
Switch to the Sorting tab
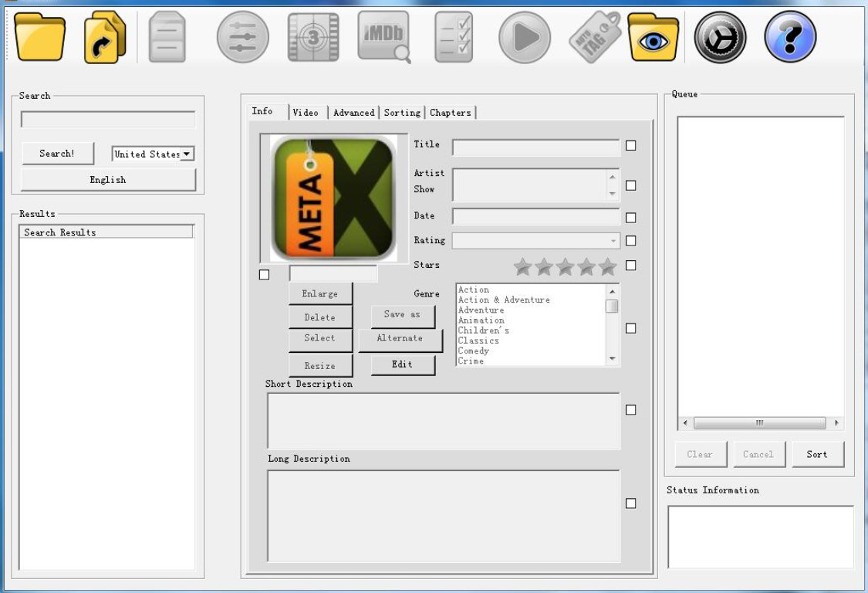point(403,113)
